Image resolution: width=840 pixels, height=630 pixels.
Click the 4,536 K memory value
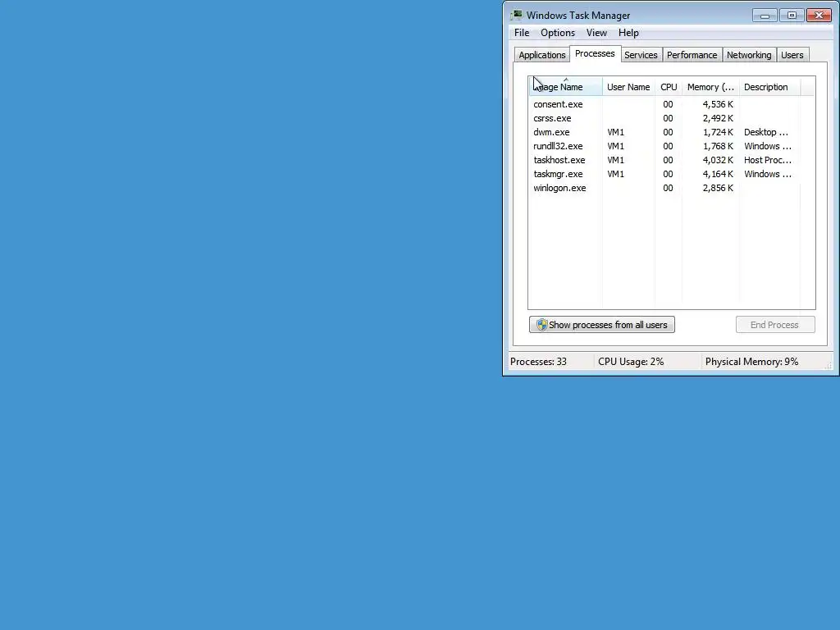point(718,104)
